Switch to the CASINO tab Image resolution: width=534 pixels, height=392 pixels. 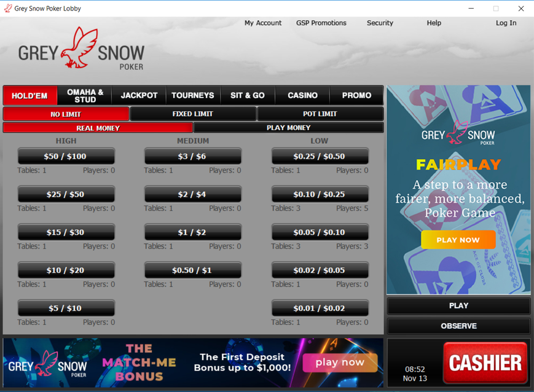(x=302, y=95)
